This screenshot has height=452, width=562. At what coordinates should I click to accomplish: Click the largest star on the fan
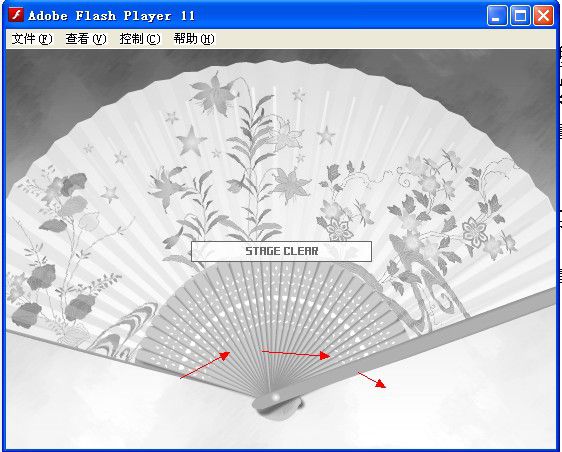[x=191, y=141]
